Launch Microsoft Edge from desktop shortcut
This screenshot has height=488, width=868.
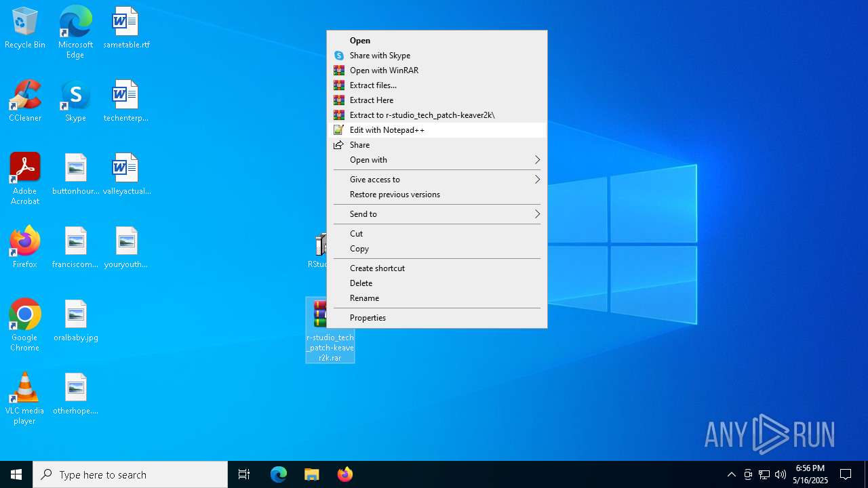[75, 33]
